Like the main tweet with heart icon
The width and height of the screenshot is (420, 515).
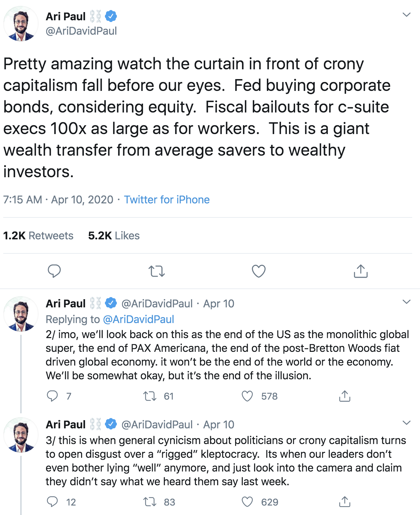coord(258,271)
